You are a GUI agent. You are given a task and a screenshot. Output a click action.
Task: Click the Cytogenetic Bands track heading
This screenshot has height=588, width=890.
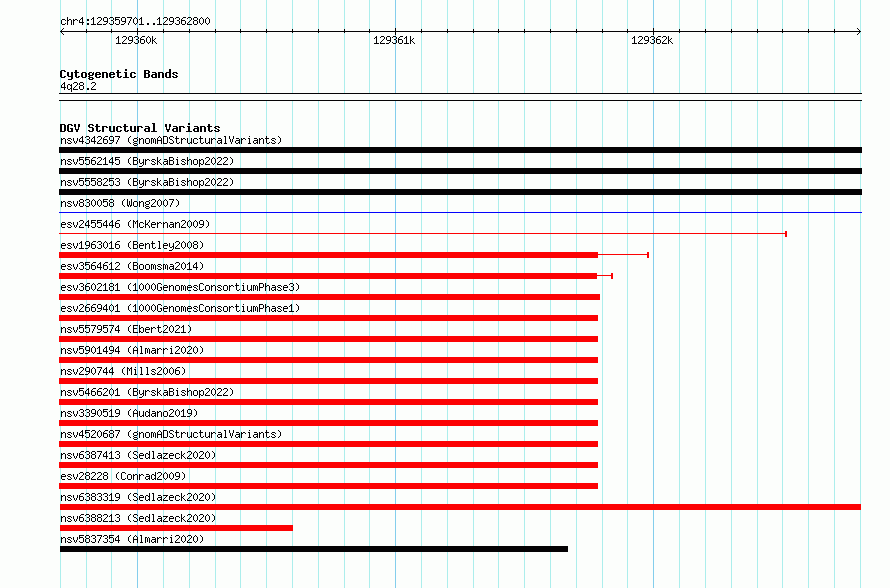(x=119, y=74)
